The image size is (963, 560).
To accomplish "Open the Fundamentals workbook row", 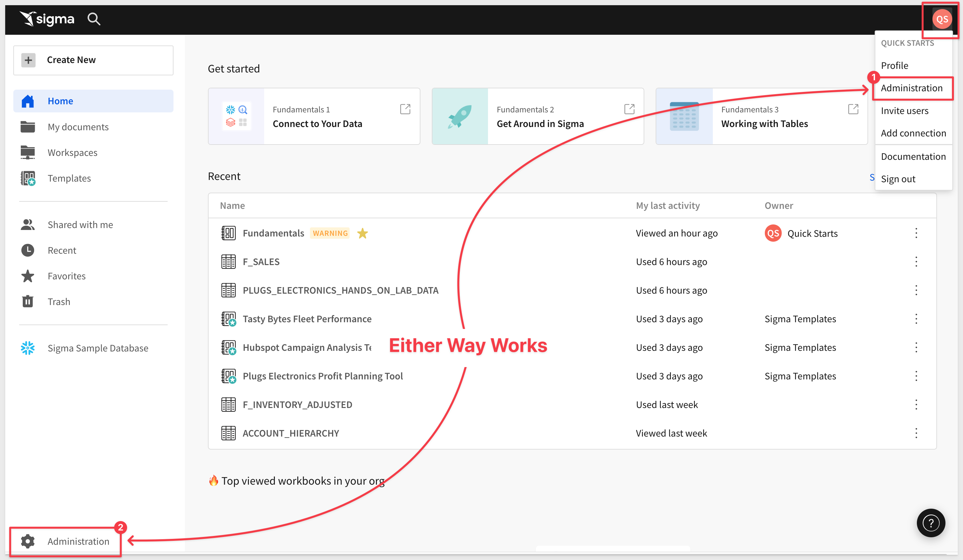I will (x=572, y=233).
